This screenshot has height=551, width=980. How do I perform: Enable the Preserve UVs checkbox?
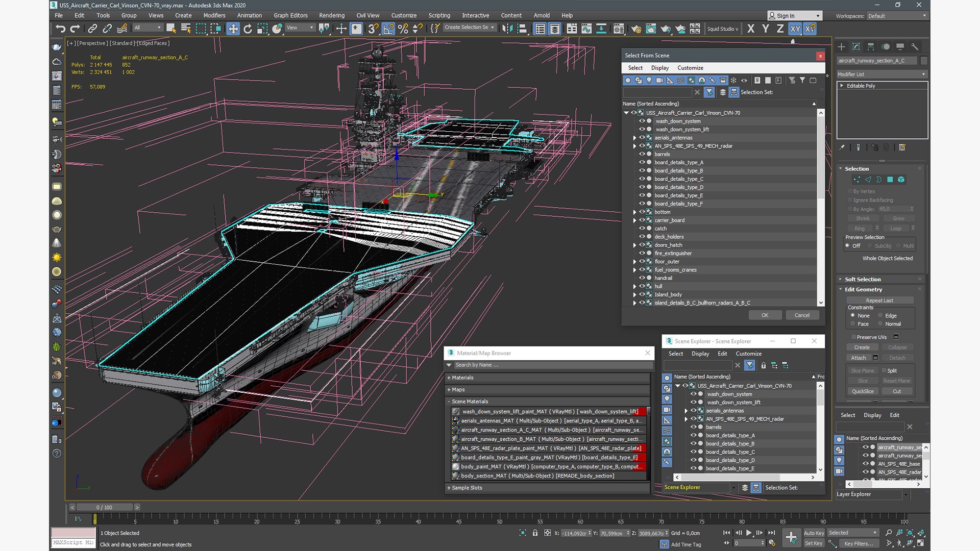click(853, 337)
